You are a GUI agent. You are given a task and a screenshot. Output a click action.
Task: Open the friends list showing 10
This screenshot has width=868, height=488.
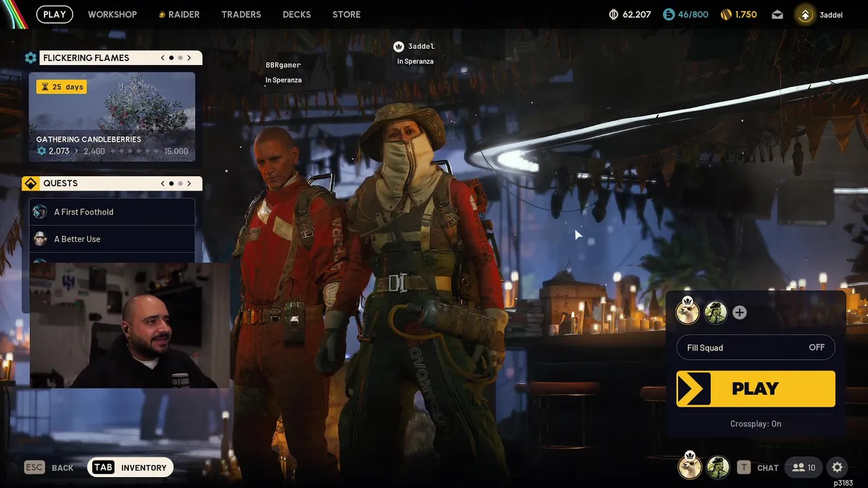tap(804, 468)
